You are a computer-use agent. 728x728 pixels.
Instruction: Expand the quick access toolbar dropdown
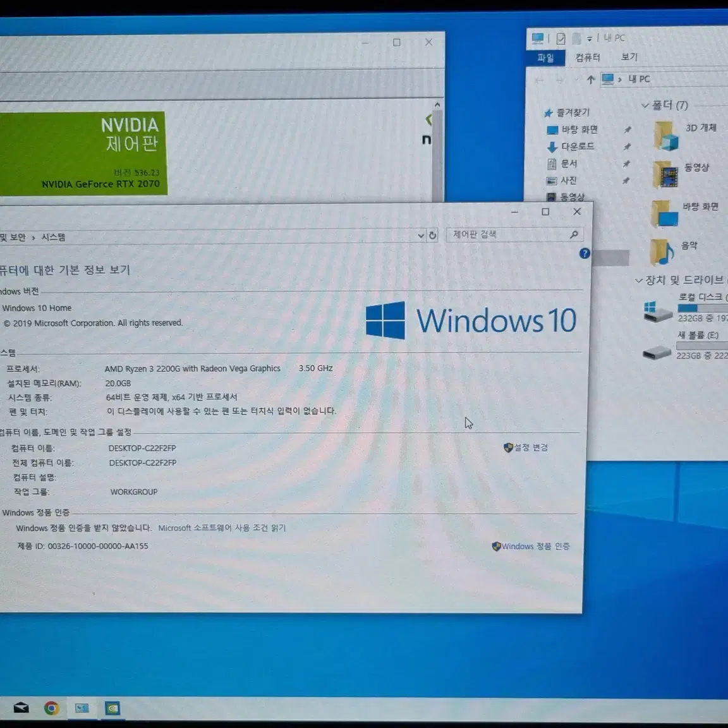pyautogui.click(x=589, y=39)
